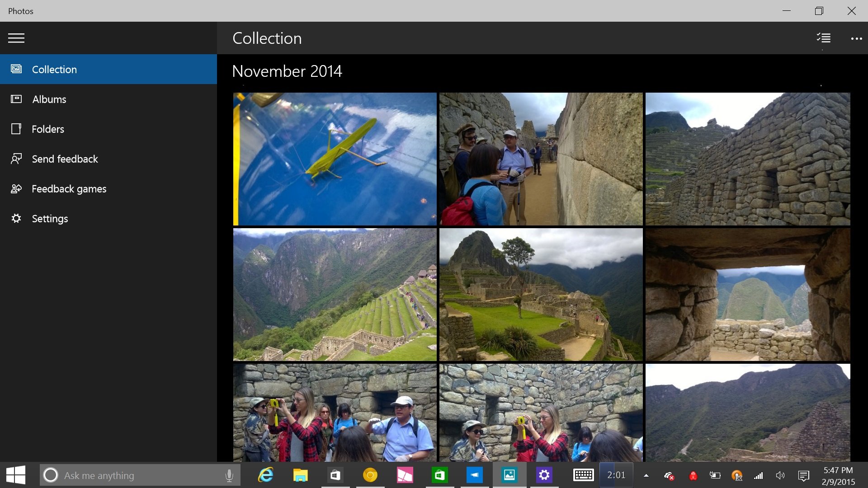Click the Settings sidebar icon
The image size is (868, 488).
point(16,218)
